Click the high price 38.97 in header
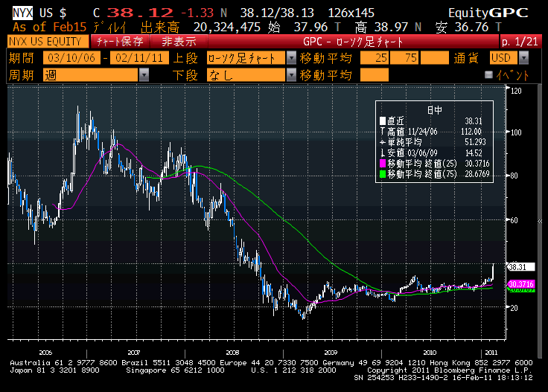548x392 pixels. click(x=391, y=27)
